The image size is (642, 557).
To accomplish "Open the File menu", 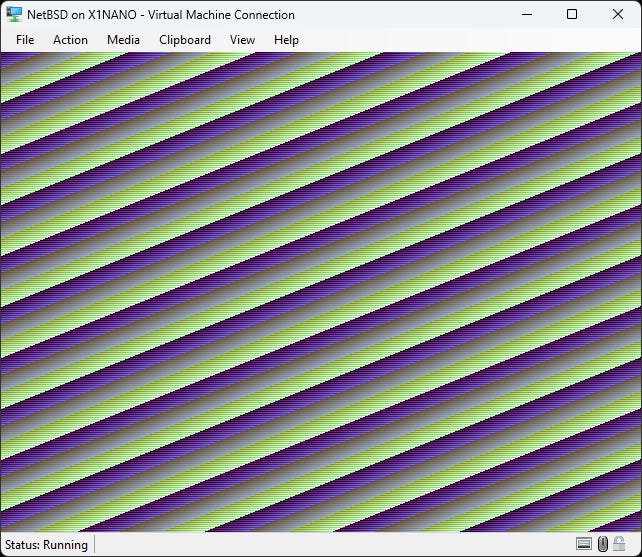I will pos(25,40).
